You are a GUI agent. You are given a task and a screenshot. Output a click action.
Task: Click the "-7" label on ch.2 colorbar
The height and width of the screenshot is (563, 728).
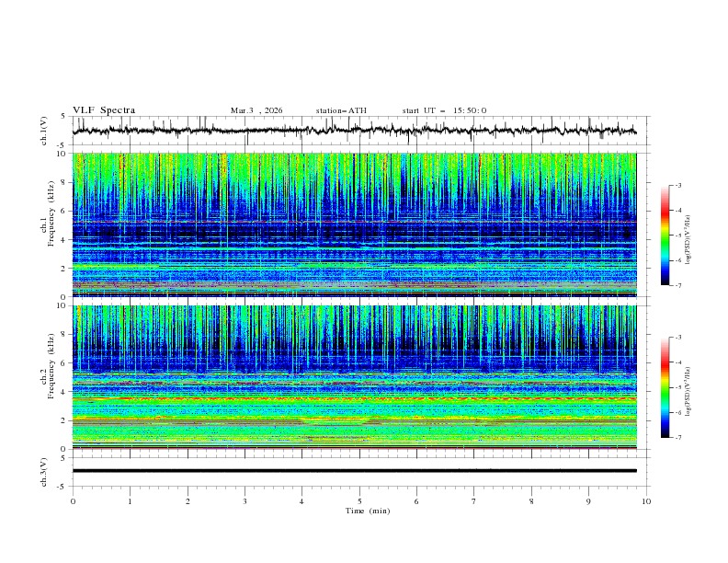coord(677,438)
